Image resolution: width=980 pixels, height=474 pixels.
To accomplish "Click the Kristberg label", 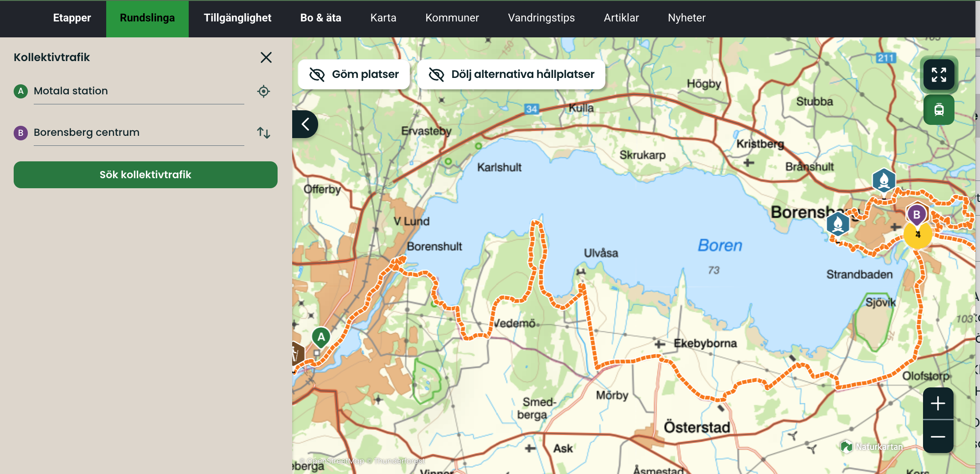I will pyautogui.click(x=760, y=144).
